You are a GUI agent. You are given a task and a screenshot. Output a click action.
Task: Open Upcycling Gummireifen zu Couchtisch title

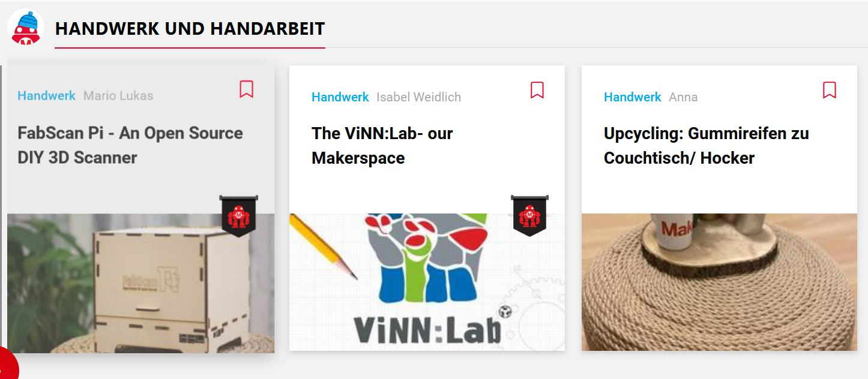click(x=707, y=146)
